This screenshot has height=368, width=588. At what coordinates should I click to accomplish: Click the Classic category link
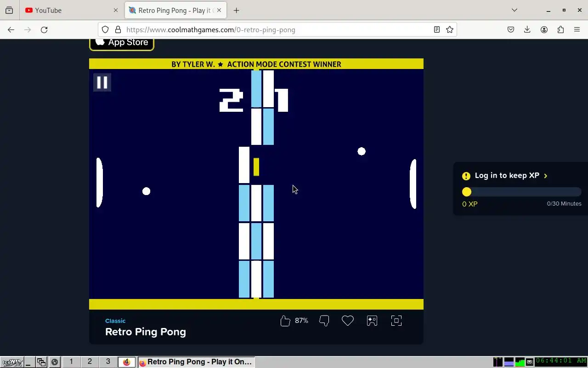pyautogui.click(x=115, y=321)
